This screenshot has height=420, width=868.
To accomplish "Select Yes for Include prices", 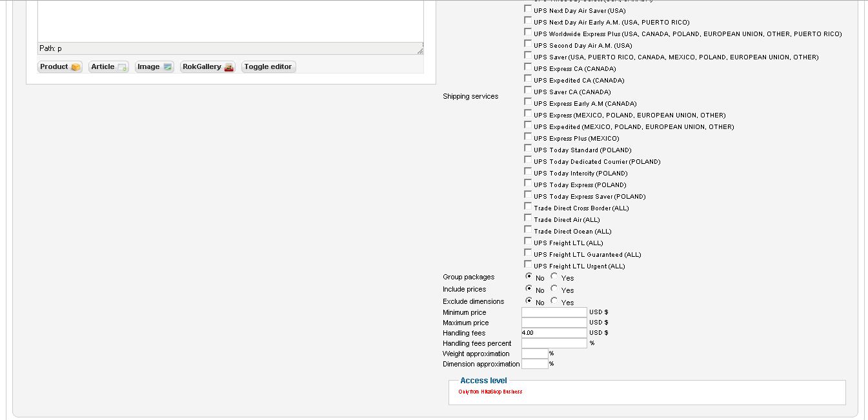I will [x=554, y=289].
